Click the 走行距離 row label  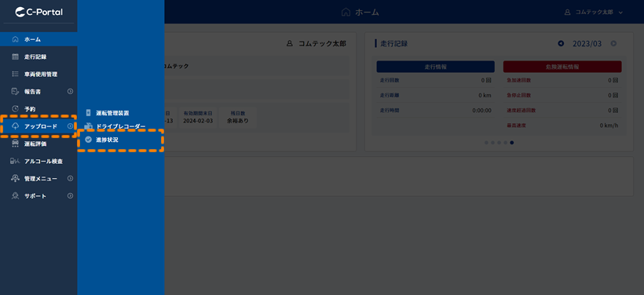(x=390, y=95)
